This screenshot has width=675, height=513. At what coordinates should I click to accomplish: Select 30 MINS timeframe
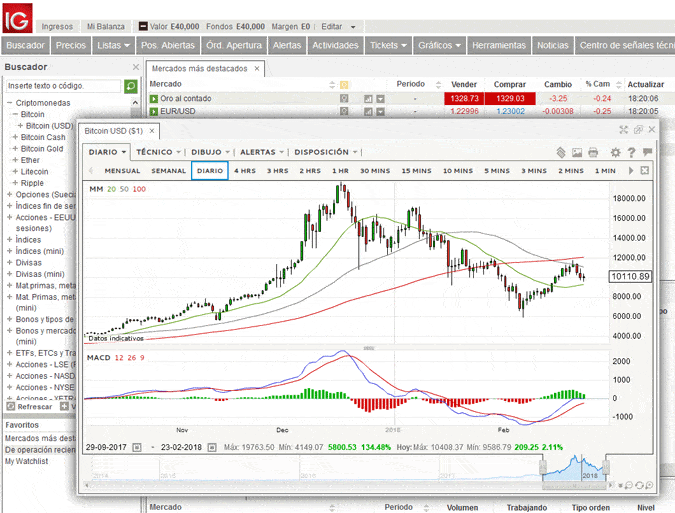tap(375, 171)
